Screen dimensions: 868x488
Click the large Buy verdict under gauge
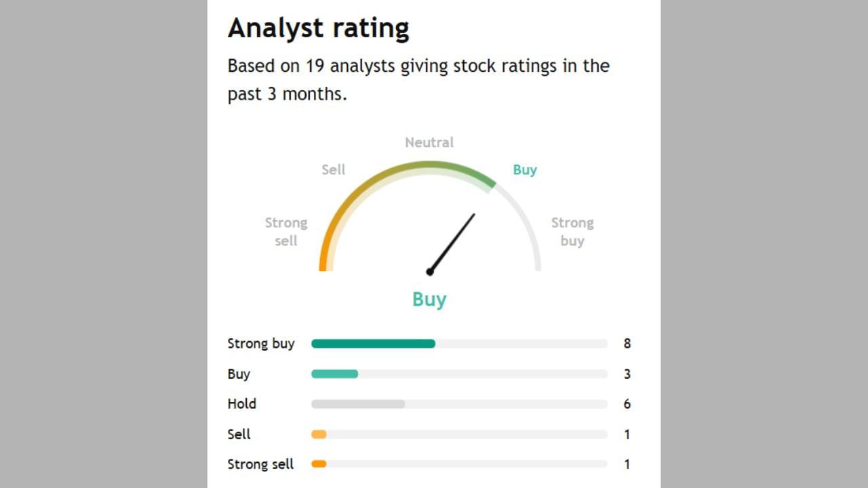(x=429, y=299)
